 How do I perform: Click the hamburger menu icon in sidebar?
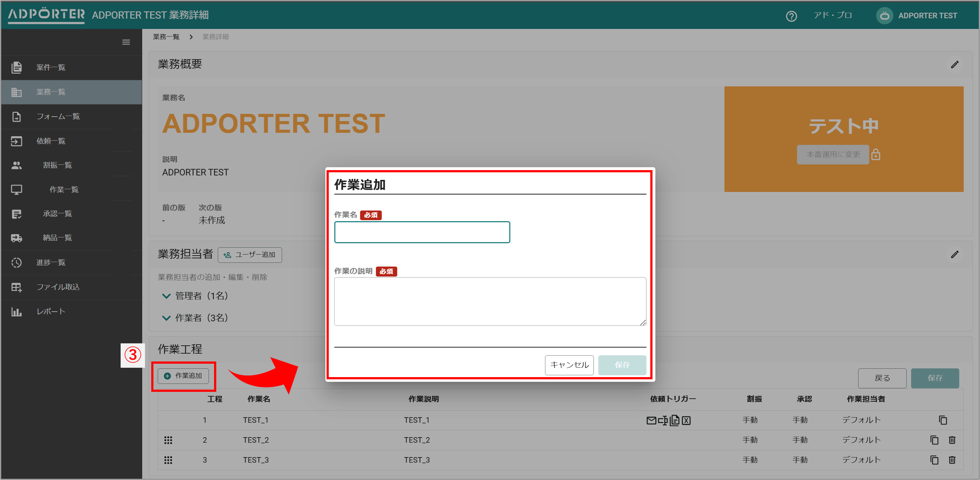pos(126,42)
